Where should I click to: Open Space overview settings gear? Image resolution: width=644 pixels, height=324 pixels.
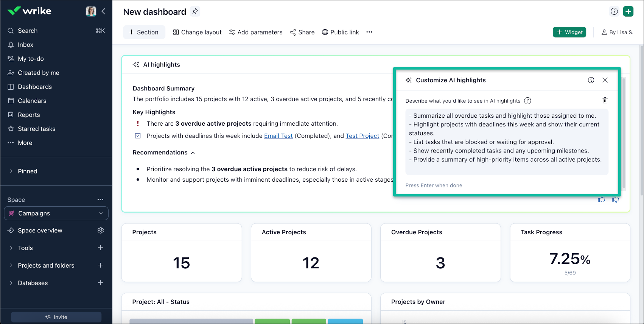tap(101, 231)
